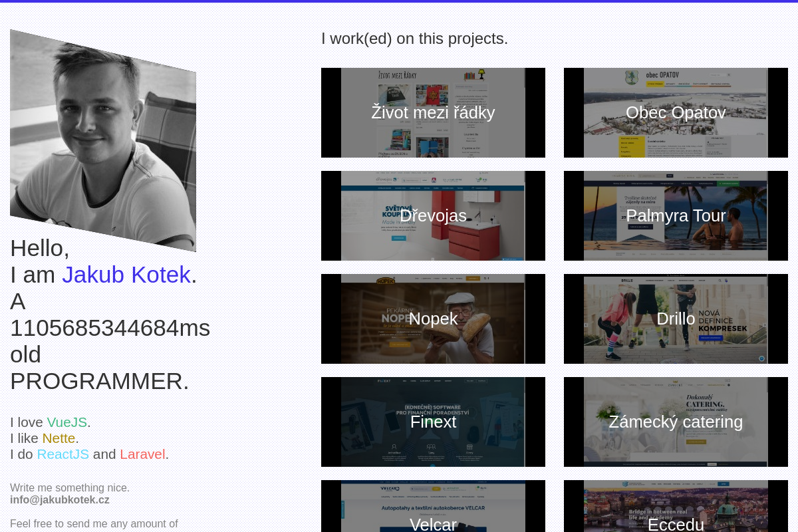View the Dřevojas project tile
The height and width of the screenshot is (532, 798).
[x=433, y=215]
